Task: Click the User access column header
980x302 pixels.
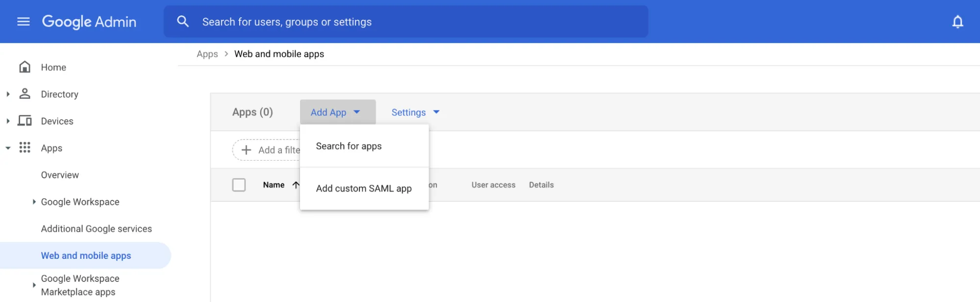Action: coord(493,185)
